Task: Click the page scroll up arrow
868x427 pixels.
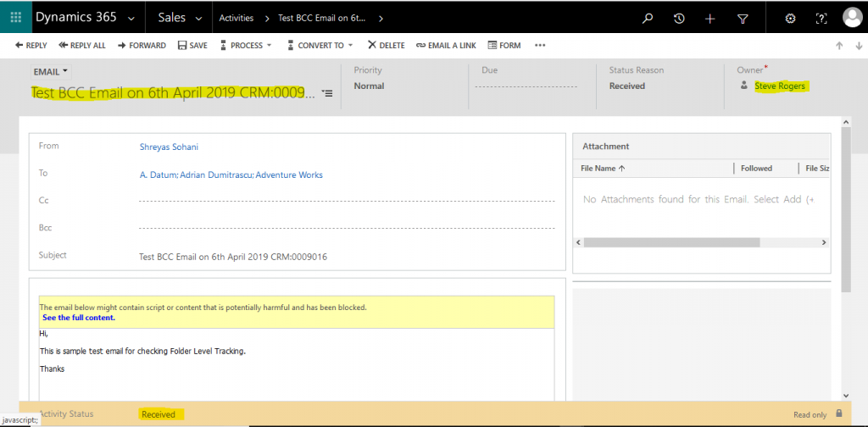Action: (845, 121)
